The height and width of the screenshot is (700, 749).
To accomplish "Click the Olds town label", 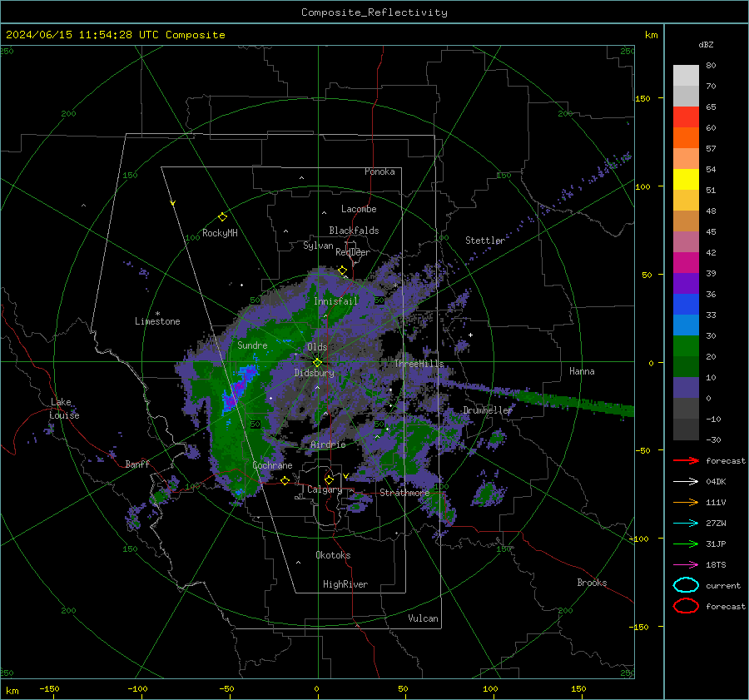I will click(x=317, y=347).
